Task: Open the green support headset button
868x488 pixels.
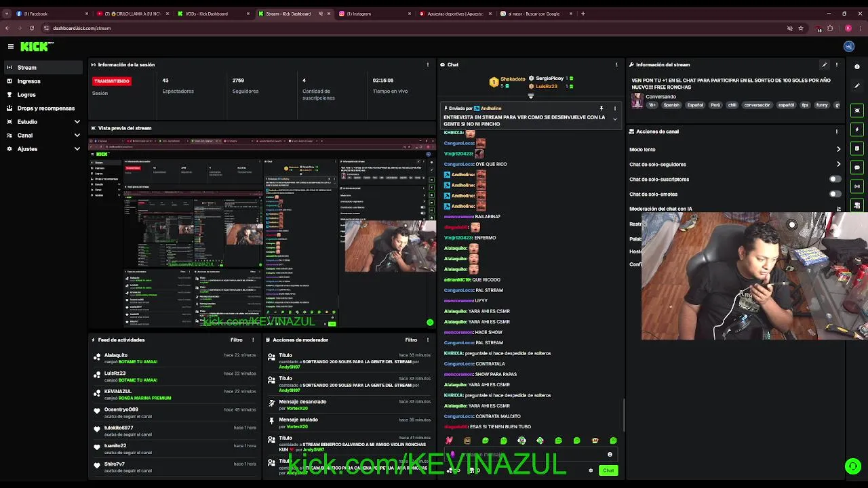Action: (852, 466)
